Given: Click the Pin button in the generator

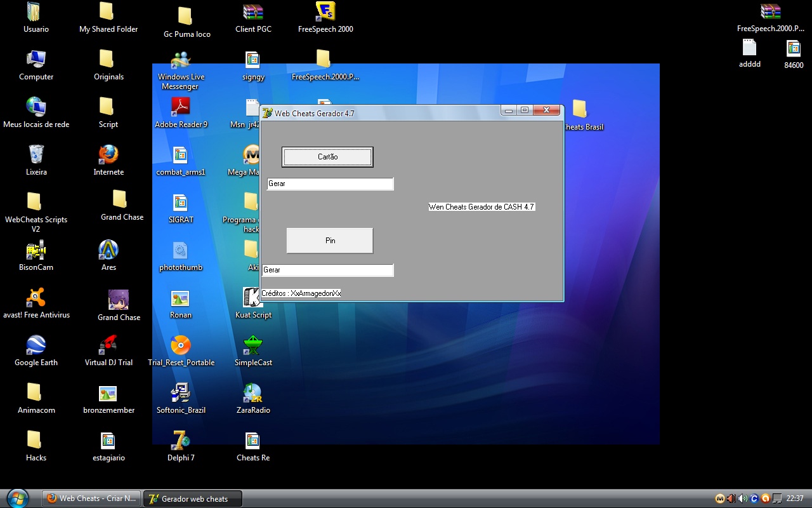Looking at the screenshot, I should (330, 241).
